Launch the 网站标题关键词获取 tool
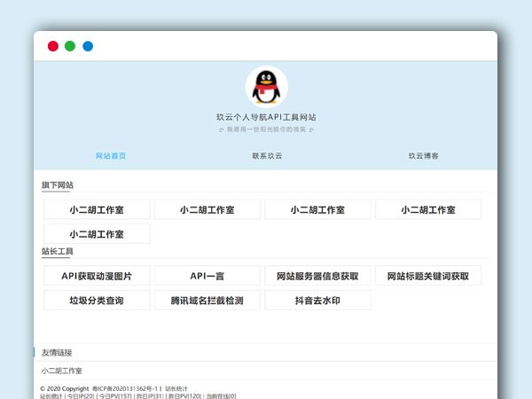This screenshot has height=399, width=532. pos(427,276)
